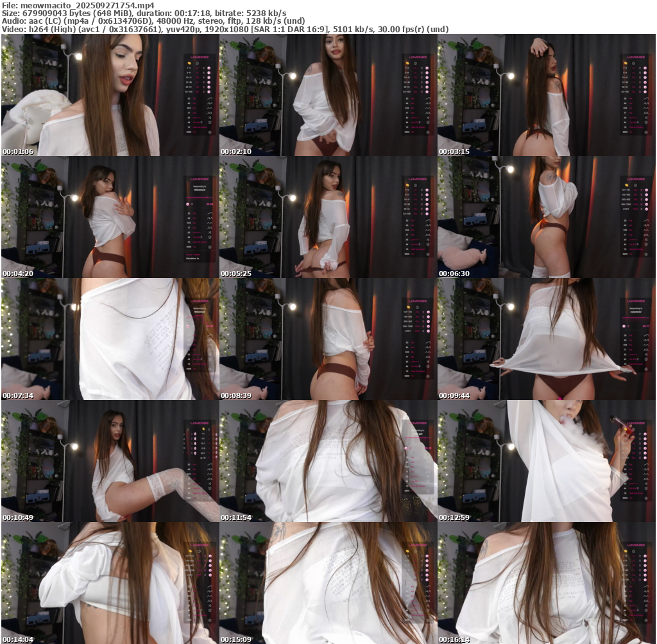This screenshot has width=657, height=644.
Task: Click the thumbnail stamped 00:12:59
Action: [546, 461]
